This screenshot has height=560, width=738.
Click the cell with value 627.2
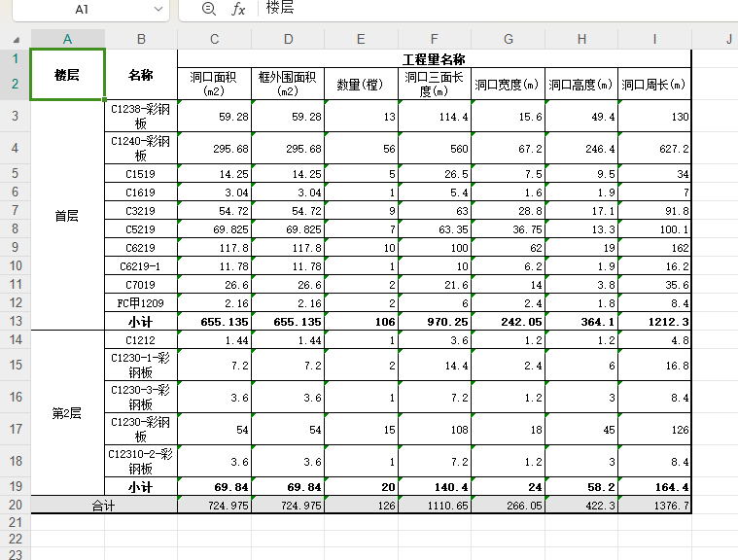click(654, 148)
